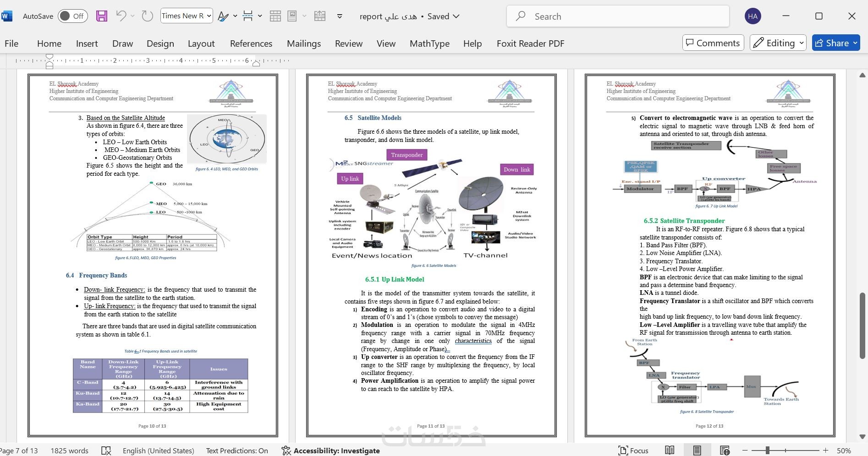
Task: Click the scroll up arrow
Action: click(862, 75)
